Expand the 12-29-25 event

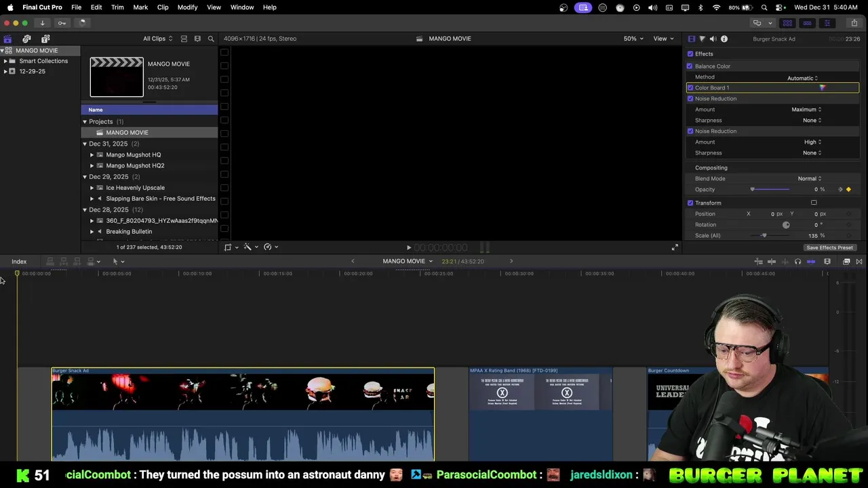5,71
